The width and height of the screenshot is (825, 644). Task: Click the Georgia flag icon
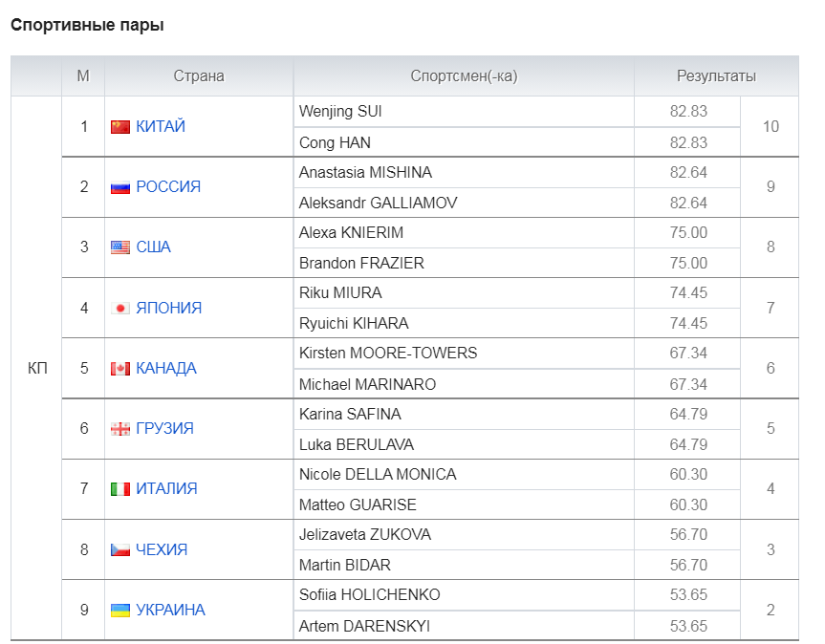point(119,429)
